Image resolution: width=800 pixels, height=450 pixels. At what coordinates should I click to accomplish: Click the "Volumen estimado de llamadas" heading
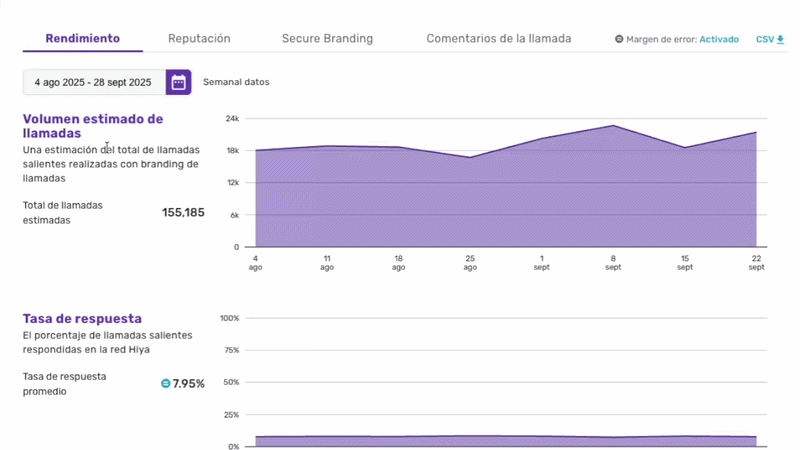click(93, 125)
